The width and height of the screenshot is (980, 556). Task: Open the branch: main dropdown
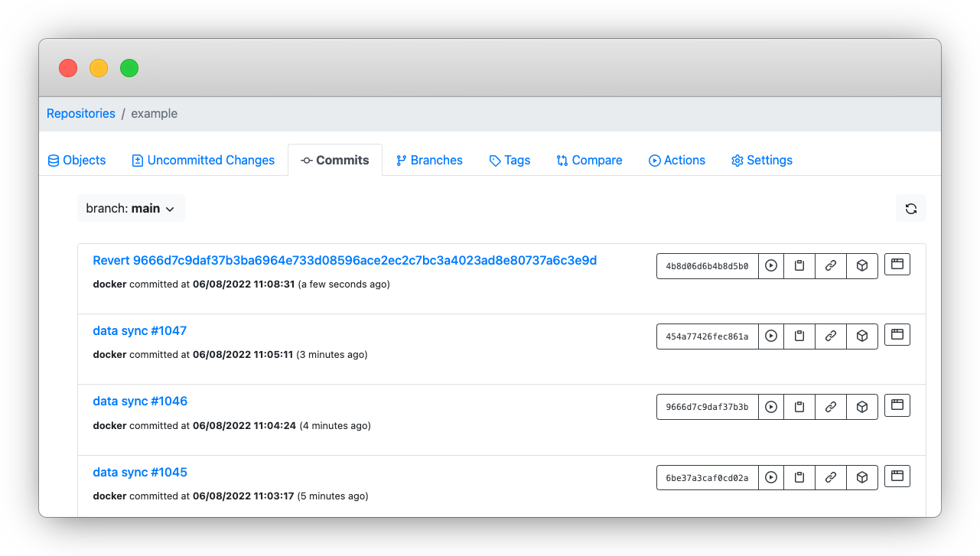point(131,207)
